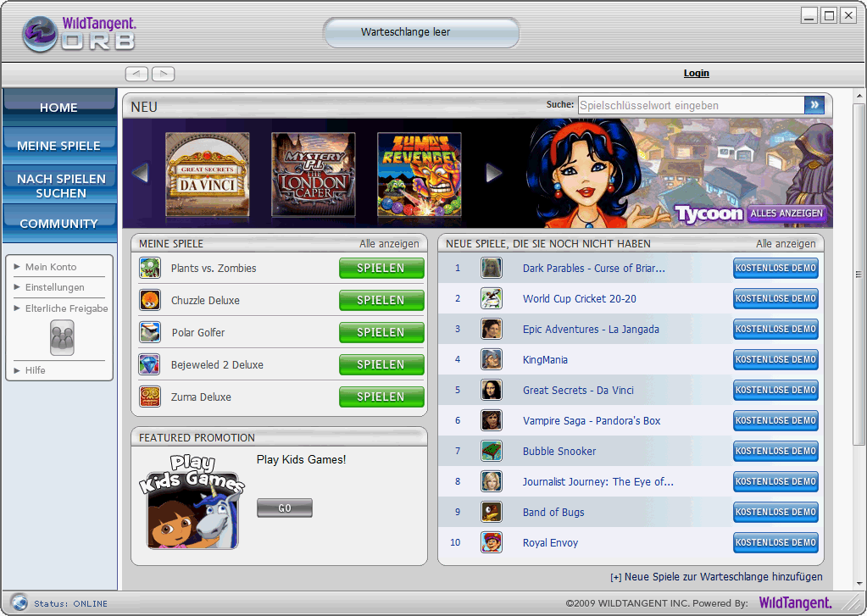Expand the Mein Konto menu entry
The width and height of the screenshot is (867, 616).
pyautogui.click(x=51, y=267)
